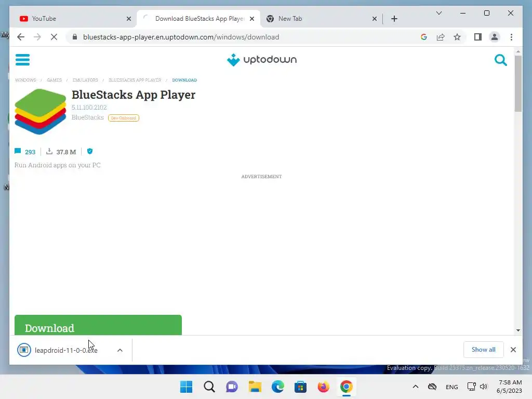Image resolution: width=532 pixels, height=399 pixels.
Task: Click the green Download button
Action: click(98, 325)
